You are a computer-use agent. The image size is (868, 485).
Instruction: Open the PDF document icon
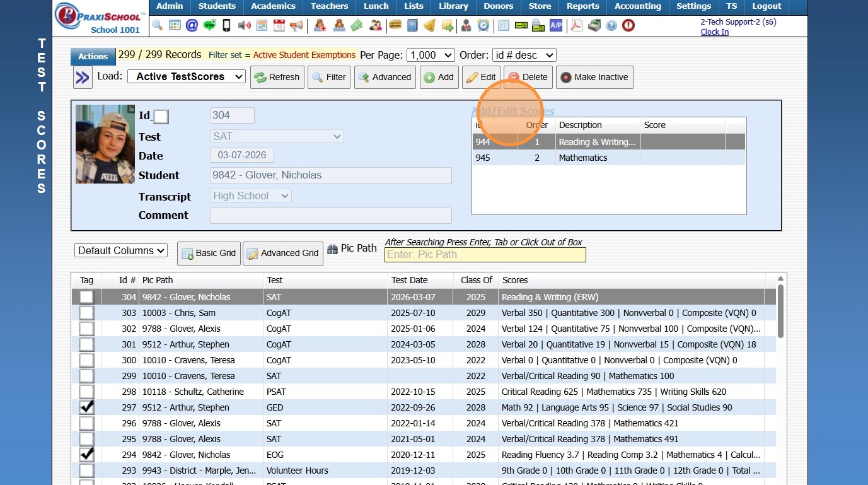576,26
